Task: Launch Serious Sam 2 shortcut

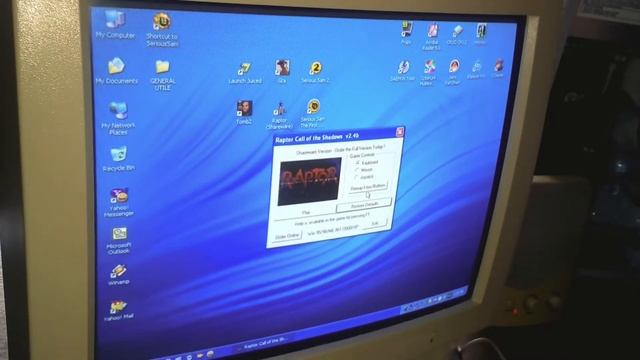Action: pyautogui.click(x=315, y=72)
